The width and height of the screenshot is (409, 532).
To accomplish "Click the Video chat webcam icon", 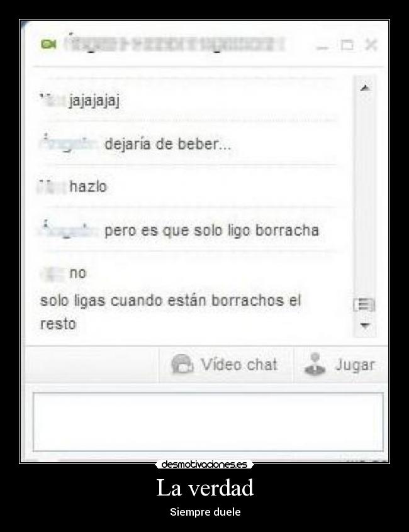I will tap(182, 364).
